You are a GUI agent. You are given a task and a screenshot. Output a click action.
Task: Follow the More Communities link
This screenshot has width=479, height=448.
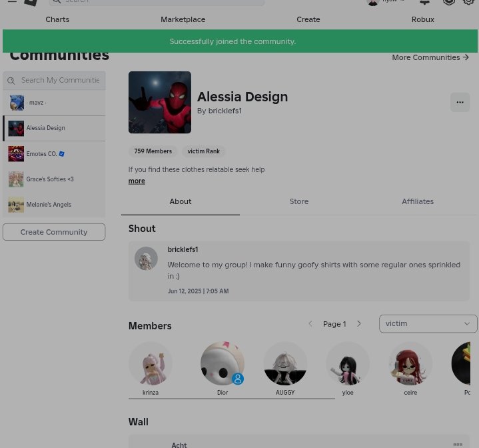coord(430,57)
